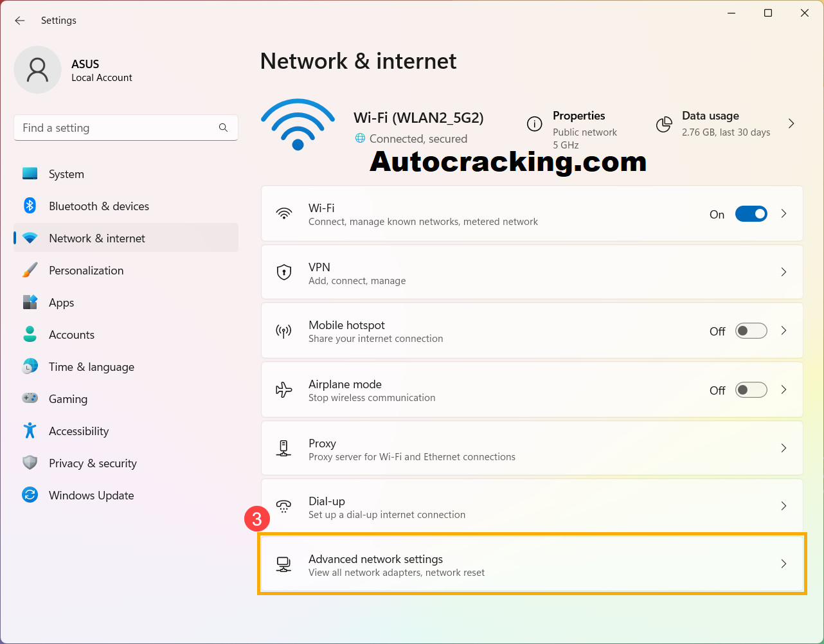The height and width of the screenshot is (644, 824).
Task: Focus the Find a setting search field
Action: point(126,128)
